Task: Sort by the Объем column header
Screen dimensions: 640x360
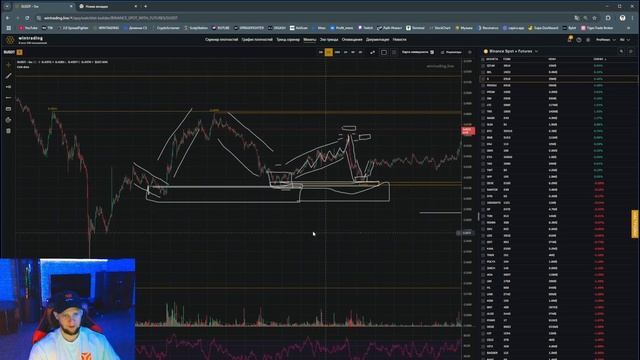Action: pyautogui.click(x=552, y=59)
